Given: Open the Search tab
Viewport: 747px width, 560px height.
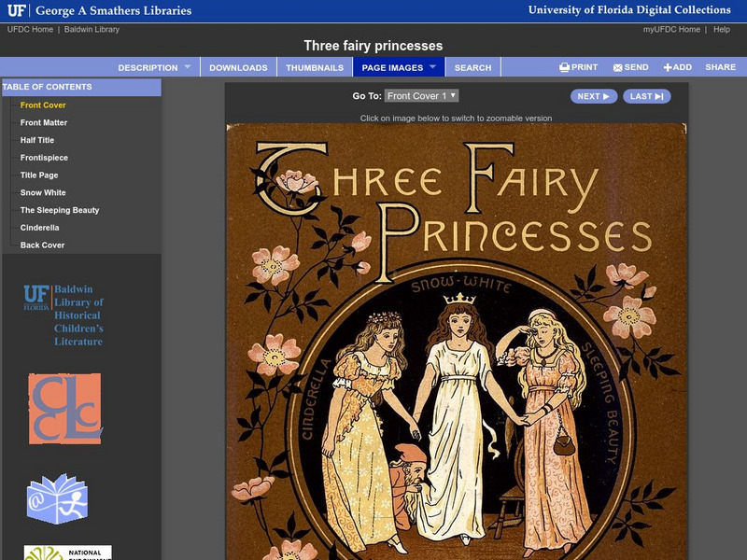Looking at the screenshot, I should (472, 67).
